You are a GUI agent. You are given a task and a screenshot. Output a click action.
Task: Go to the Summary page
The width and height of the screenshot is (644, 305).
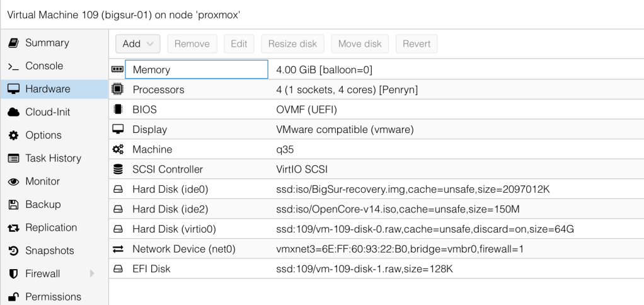point(47,43)
